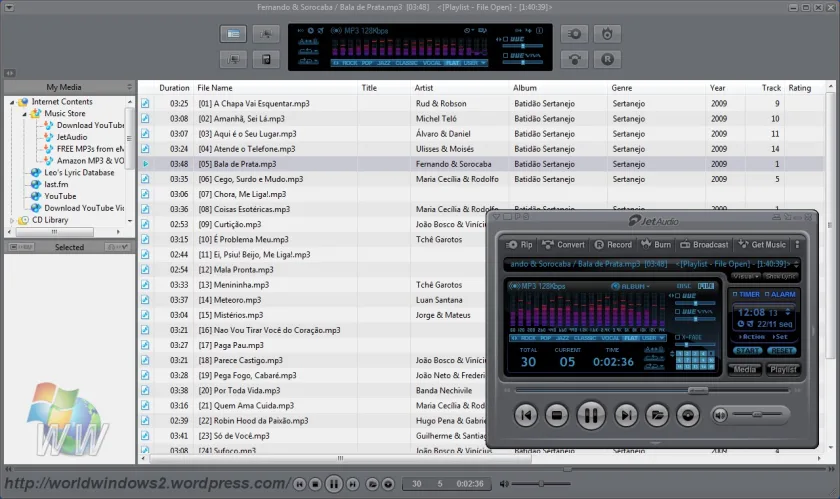Select the row for Meteoro.mp3
Image resolution: width=840 pixels, height=499 pixels.
(x=481, y=300)
